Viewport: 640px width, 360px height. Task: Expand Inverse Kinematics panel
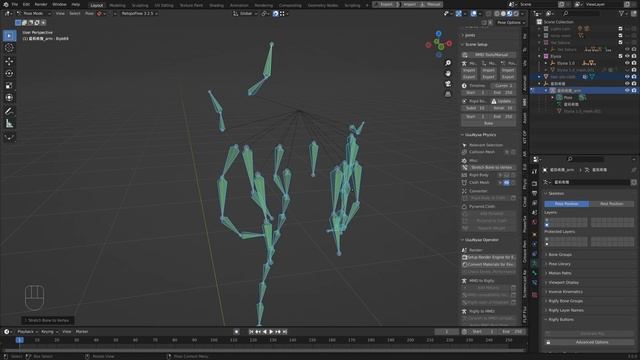565,292
